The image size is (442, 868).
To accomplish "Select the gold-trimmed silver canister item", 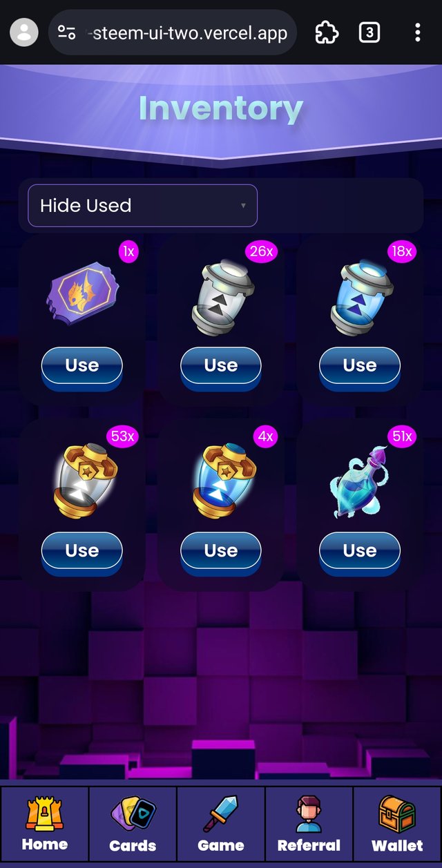I will click(x=84, y=481).
